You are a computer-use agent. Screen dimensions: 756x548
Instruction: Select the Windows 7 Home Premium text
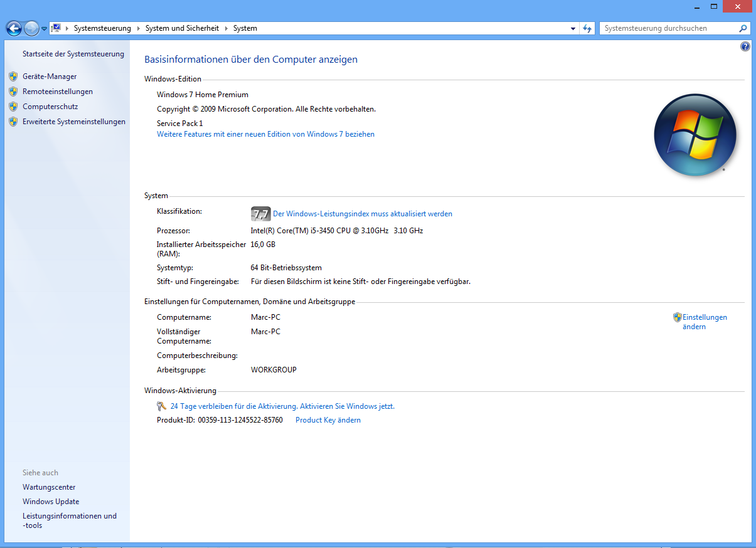click(203, 95)
